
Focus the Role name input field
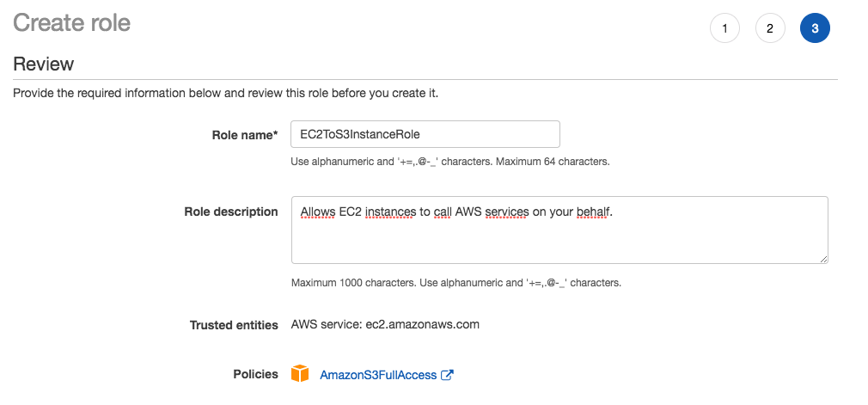pos(425,134)
